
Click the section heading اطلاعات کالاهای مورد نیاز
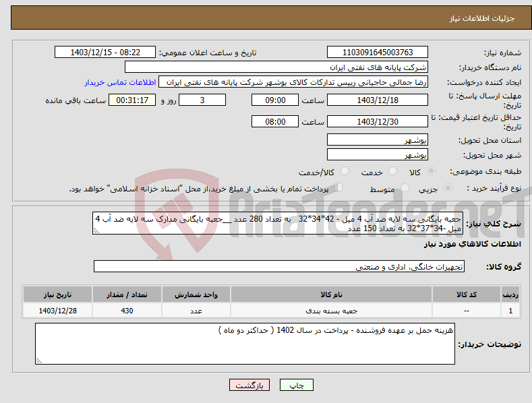pyautogui.click(x=472, y=244)
